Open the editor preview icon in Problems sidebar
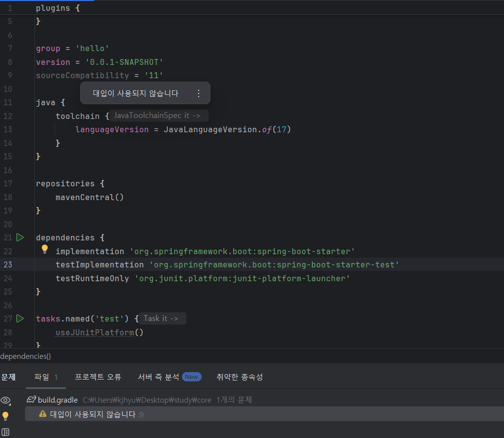This screenshot has width=504, height=438. (5, 432)
